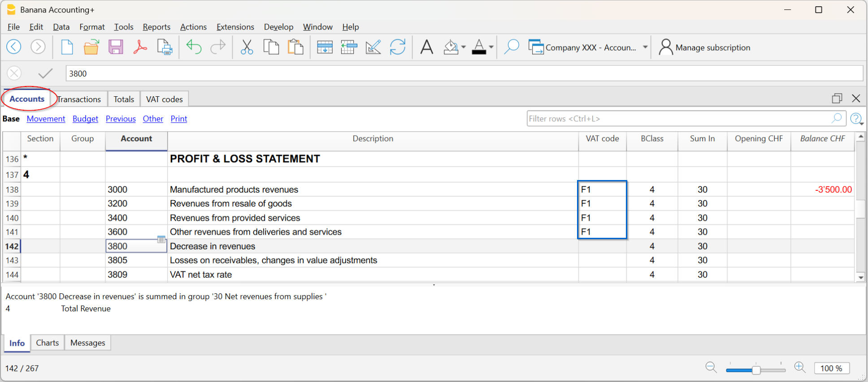Image resolution: width=868 pixels, height=382 pixels.
Task: Open the fill color dropdown arrow
Action: (464, 47)
